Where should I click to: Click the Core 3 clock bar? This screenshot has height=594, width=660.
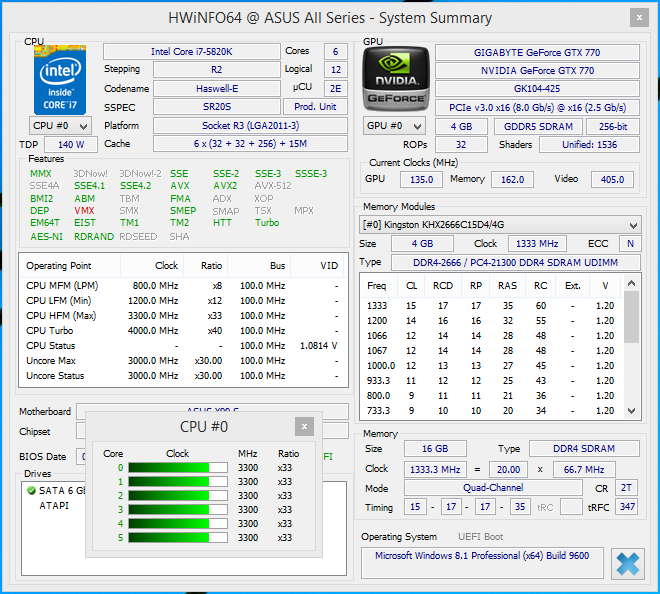178,509
